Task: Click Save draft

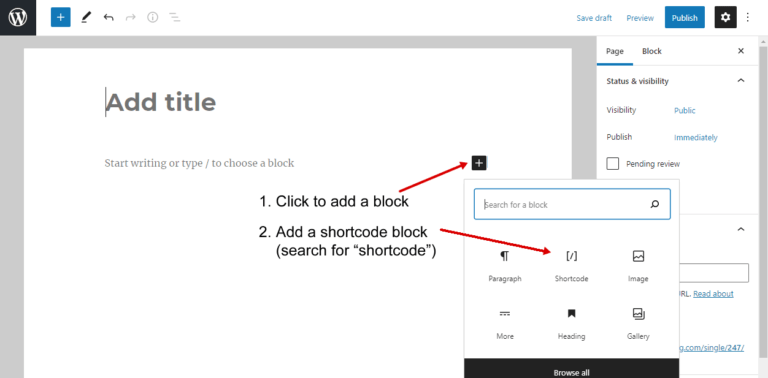Action: tap(594, 18)
